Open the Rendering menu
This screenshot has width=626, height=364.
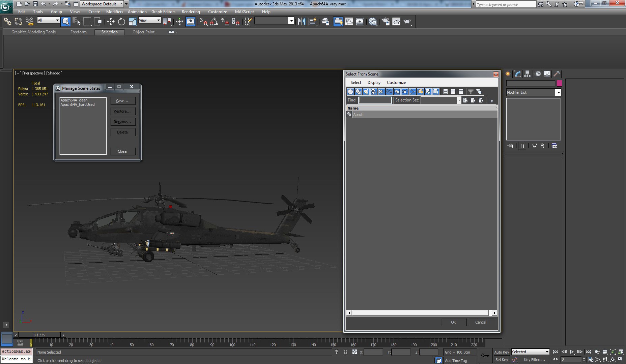click(x=191, y=11)
